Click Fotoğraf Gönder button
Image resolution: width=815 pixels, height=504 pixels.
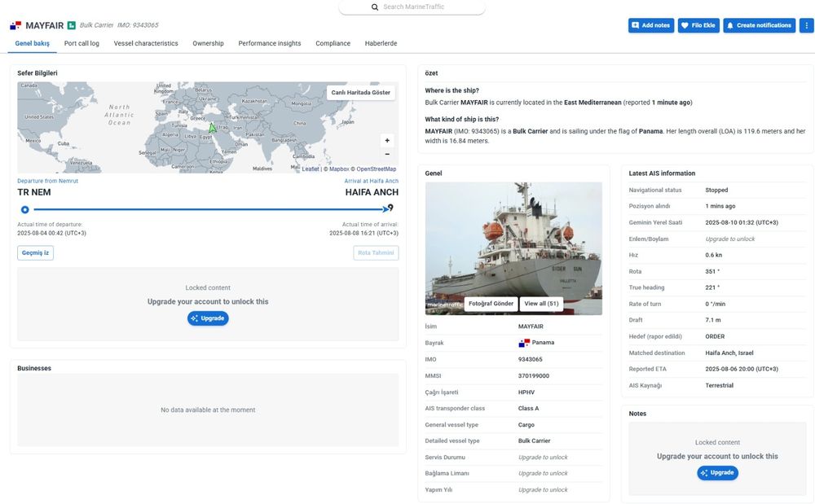491,304
